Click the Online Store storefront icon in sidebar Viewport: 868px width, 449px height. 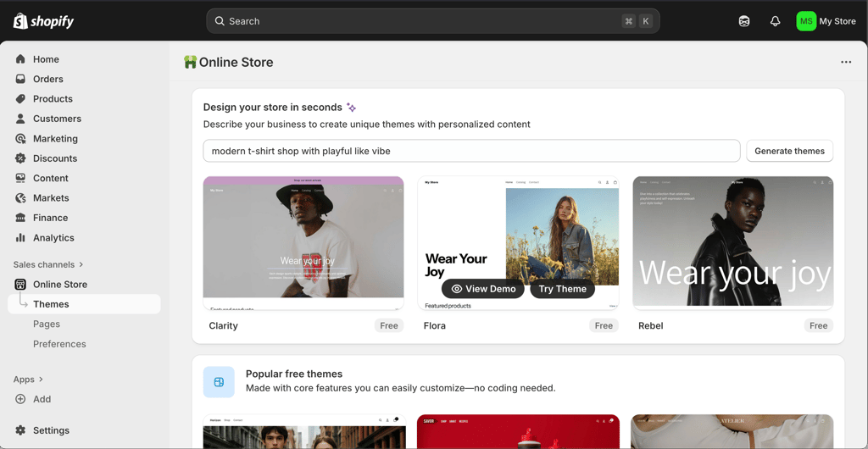(20, 284)
